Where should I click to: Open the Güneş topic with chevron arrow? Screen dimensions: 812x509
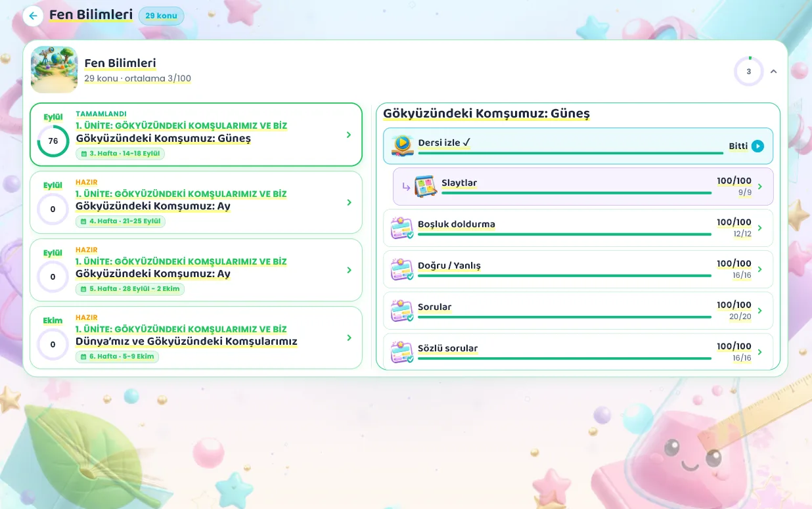(x=349, y=135)
